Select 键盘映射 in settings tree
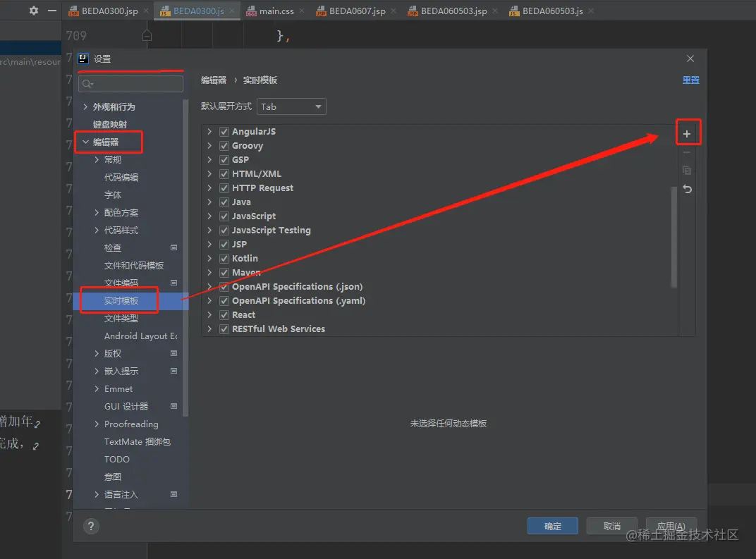 pyautogui.click(x=110, y=124)
